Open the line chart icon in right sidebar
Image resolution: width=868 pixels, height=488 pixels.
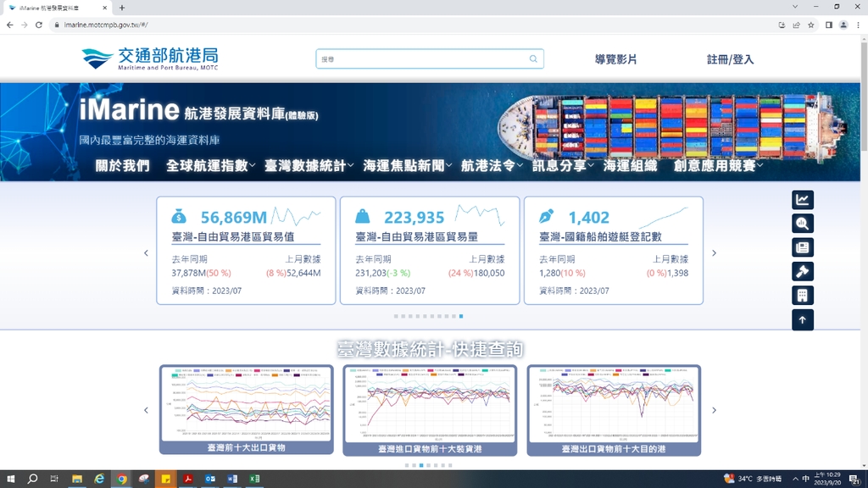coord(802,200)
